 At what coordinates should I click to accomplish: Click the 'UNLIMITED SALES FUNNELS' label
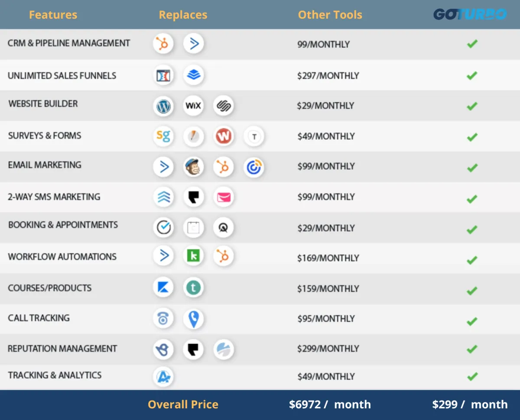point(62,76)
